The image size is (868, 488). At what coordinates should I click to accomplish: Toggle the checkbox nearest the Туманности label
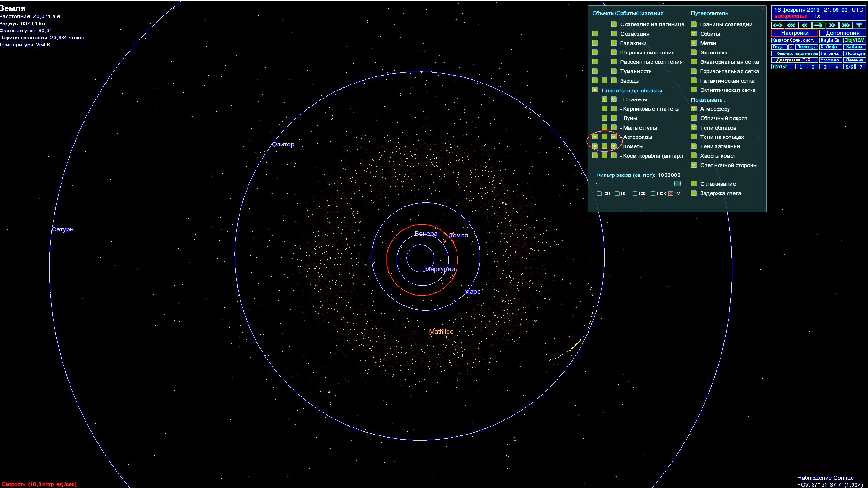(x=614, y=71)
